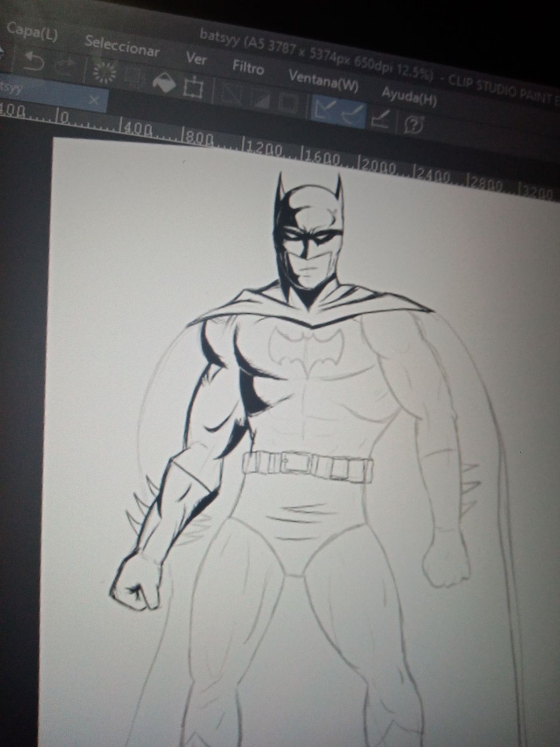Open Clip Studio Paint support question-mark icon
Screen dimensions: 560x747
click(x=413, y=124)
